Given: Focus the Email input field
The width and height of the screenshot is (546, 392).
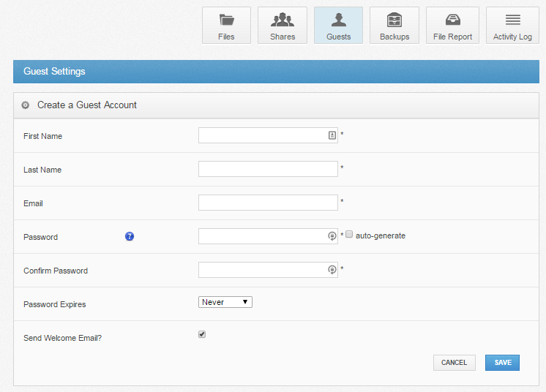Looking at the screenshot, I should (x=268, y=203).
